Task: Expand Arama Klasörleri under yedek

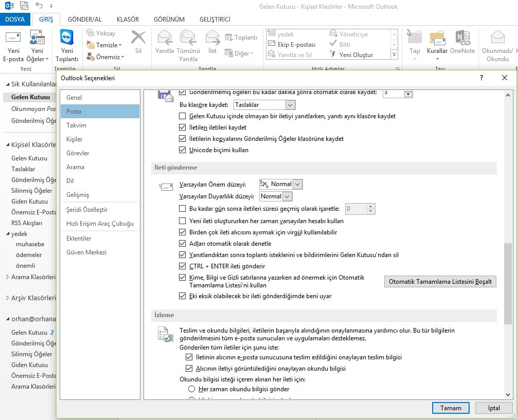Action: [x=8, y=277]
